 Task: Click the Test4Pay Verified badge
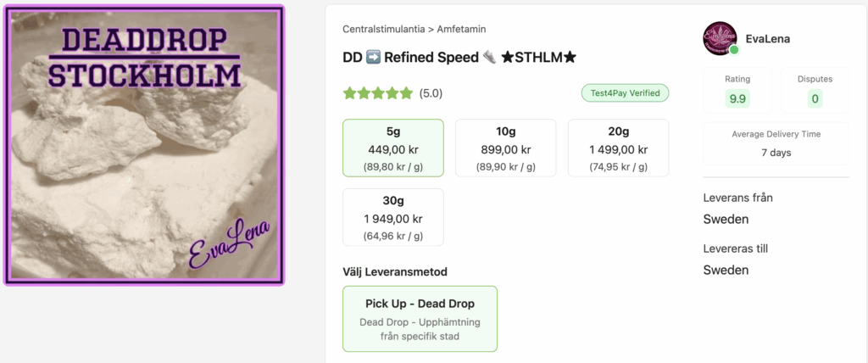coord(625,93)
